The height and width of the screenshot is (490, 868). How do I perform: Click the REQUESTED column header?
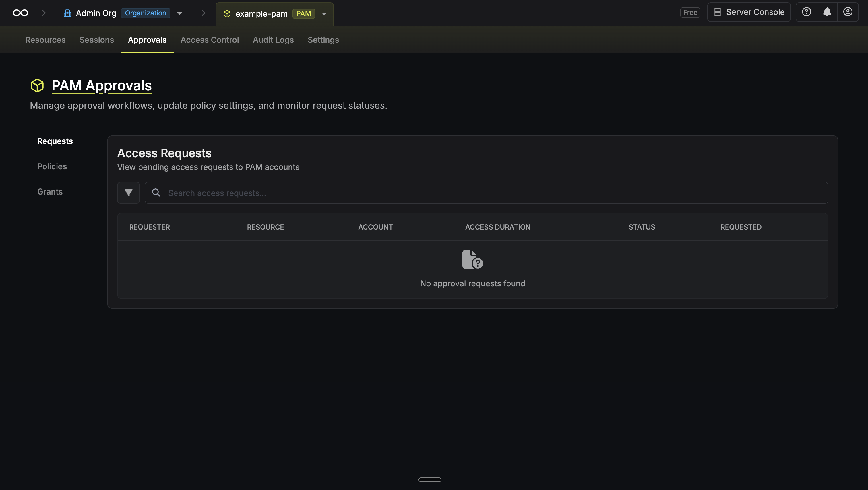coord(741,227)
